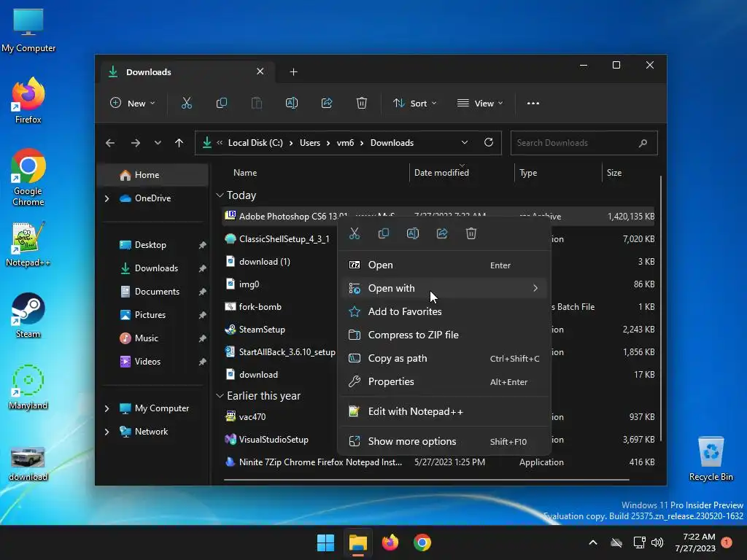Open the Sort dropdown
Screen dimensions: 747x560
coord(414,104)
